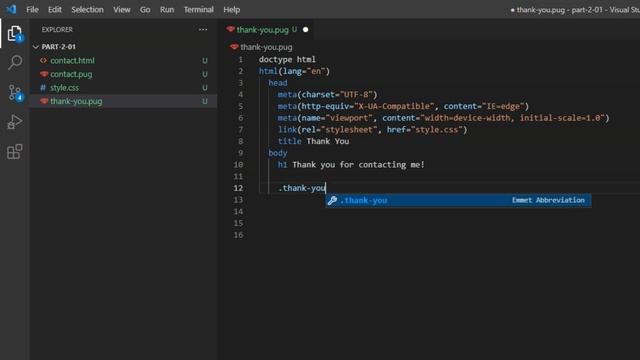Viewport: 640px width, 360px height.
Task: Click the EXPLORER panel title
Action: click(x=57, y=29)
